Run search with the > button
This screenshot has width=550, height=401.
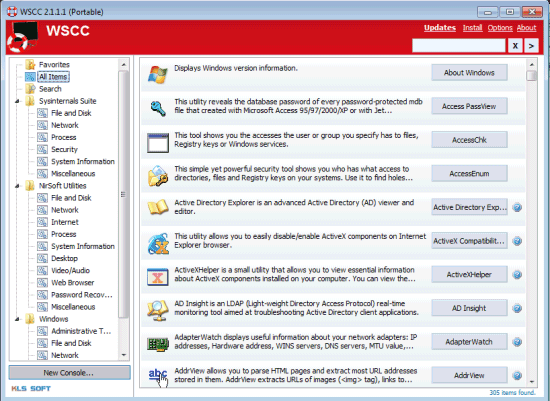click(x=531, y=46)
